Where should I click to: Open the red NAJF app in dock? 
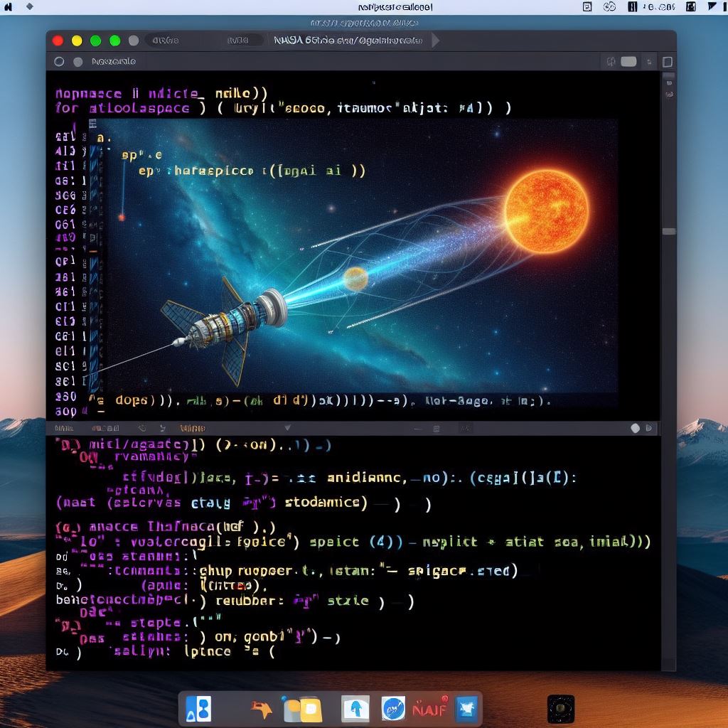pyautogui.click(x=429, y=709)
